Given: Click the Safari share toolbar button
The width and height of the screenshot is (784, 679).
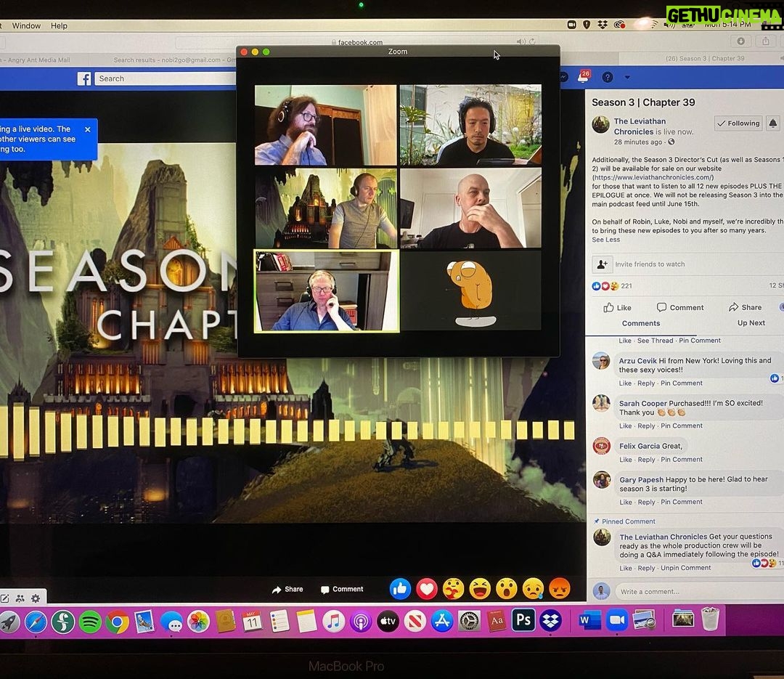Looking at the screenshot, I should click(x=766, y=41).
